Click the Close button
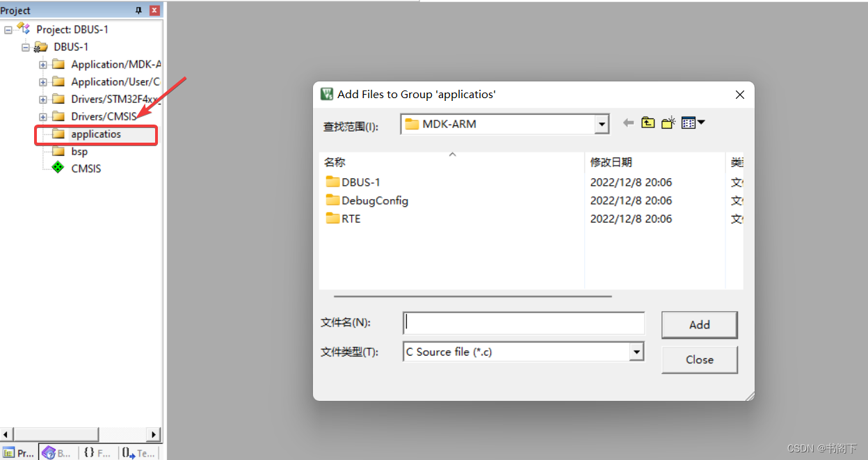 [699, 359]
